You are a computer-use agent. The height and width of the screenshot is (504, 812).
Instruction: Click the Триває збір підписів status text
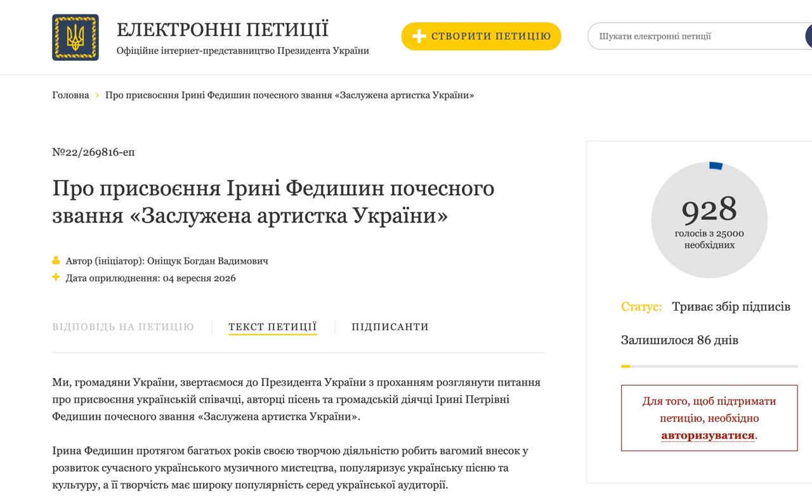[731, 307]
